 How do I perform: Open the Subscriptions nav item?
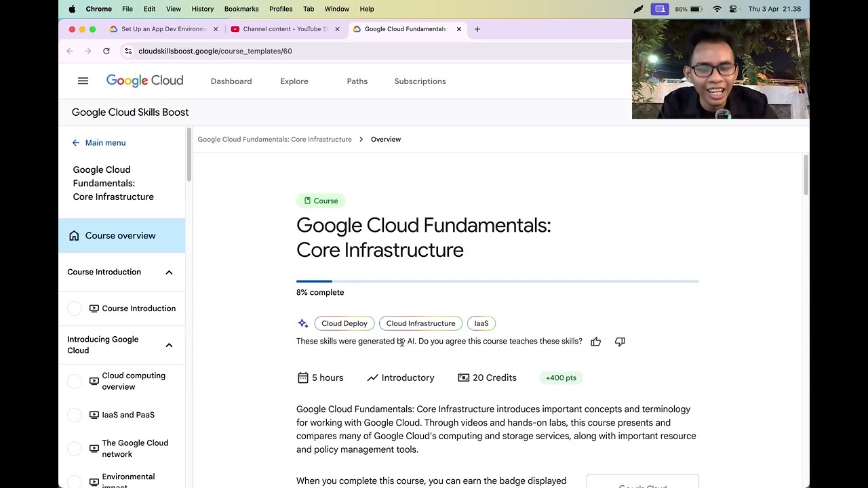pyautogui.click(x=420, y=81)
